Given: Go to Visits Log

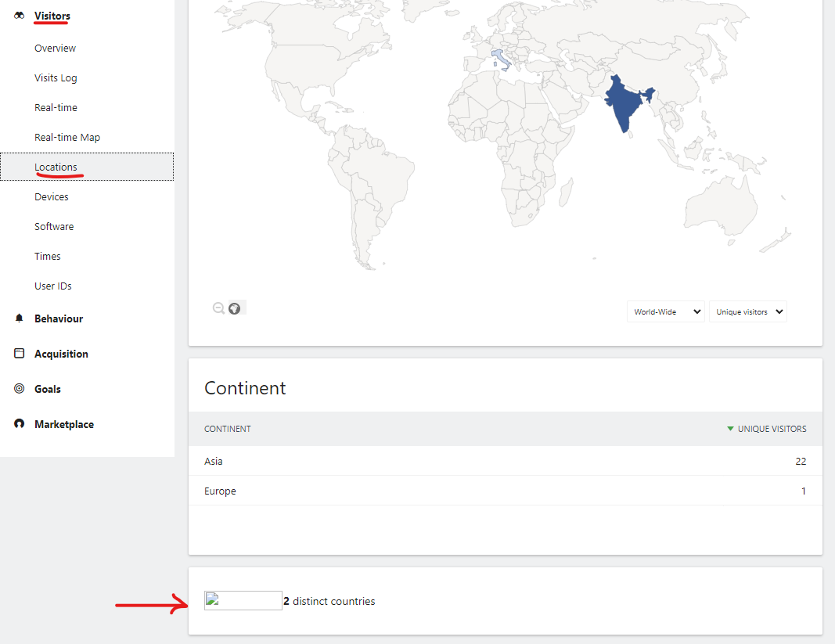Looking at the screenshot, I should click(56, 77).
